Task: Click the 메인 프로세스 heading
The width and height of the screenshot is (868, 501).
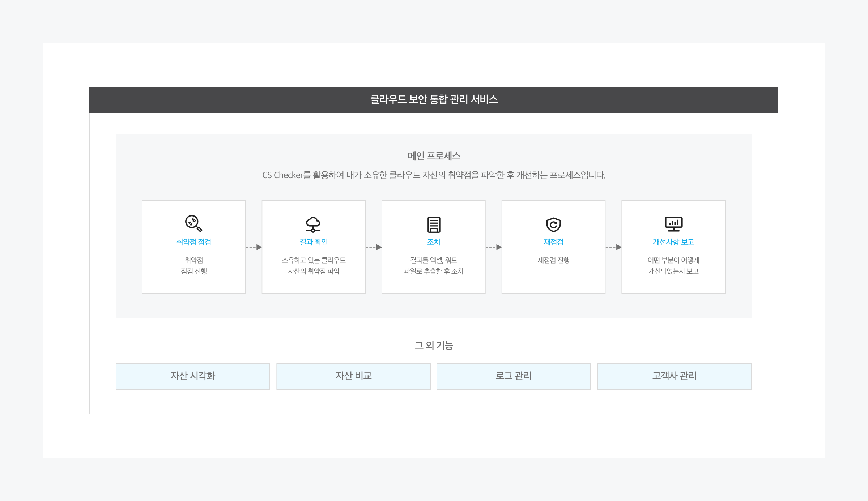Action: coord(434,156)
